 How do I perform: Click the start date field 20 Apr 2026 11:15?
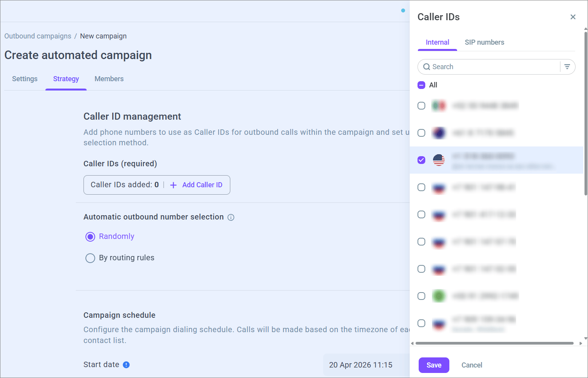(x=366, y=365)
